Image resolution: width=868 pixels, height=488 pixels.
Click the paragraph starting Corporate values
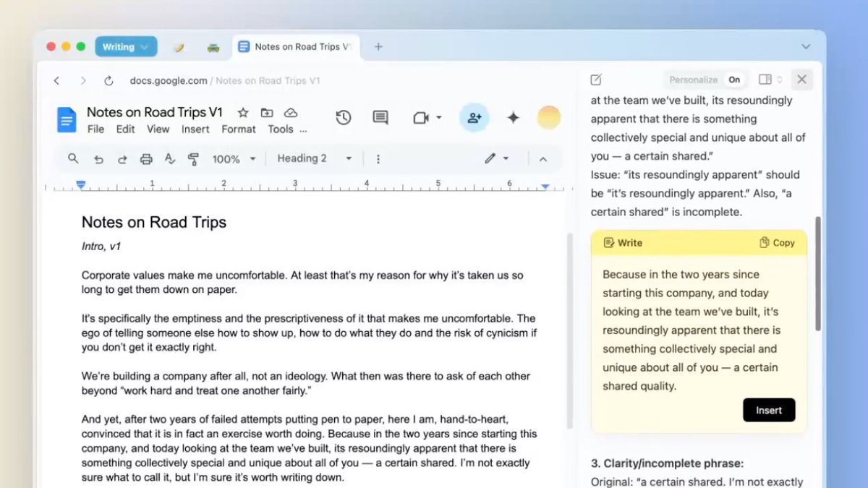pos(302,283)
